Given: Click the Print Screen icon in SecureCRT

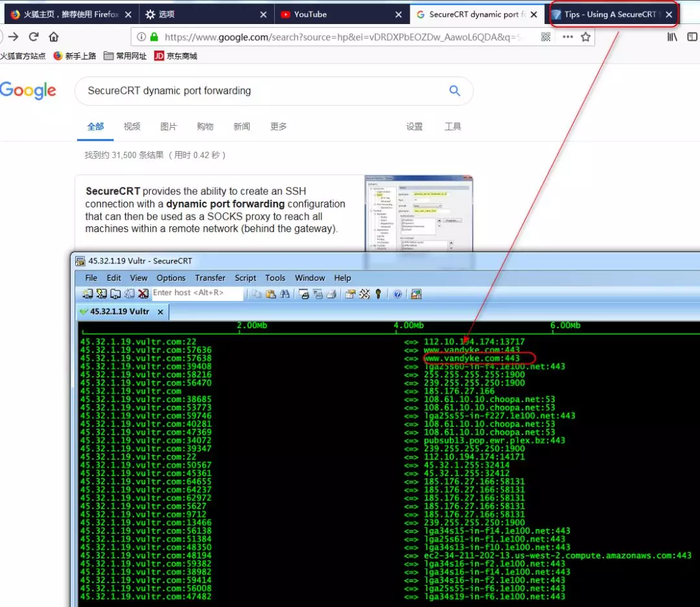Looking at the screenshot, I should click(305, 294).
